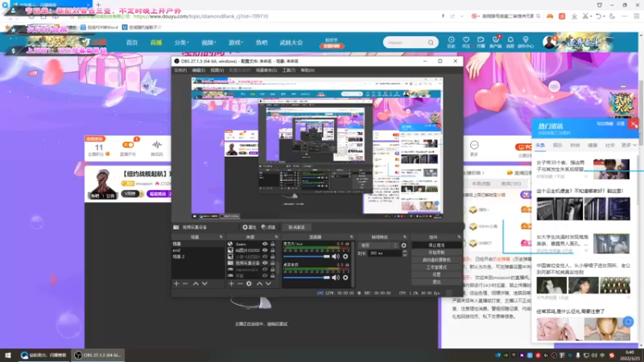Open the OBS 文件 menu
Viewport: 644px width, 362px height.
coord(180,71)
